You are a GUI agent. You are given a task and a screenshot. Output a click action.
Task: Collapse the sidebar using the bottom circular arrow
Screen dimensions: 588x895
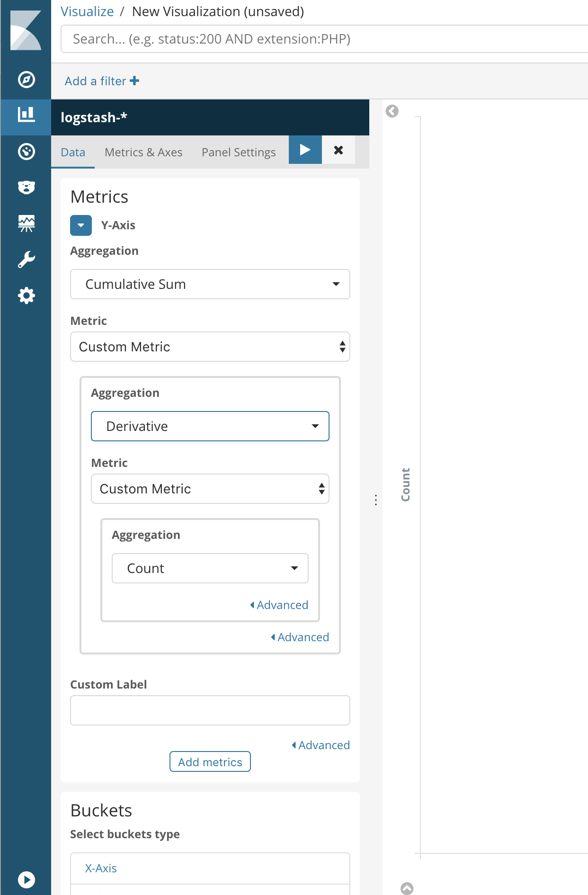click(x=26, y=880)
